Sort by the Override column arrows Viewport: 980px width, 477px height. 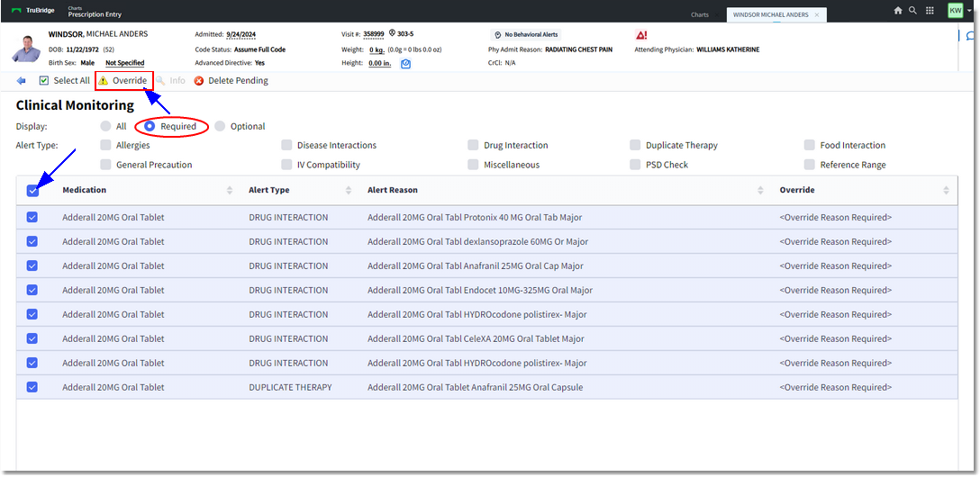pyautogui.click(x=947, y=191)
